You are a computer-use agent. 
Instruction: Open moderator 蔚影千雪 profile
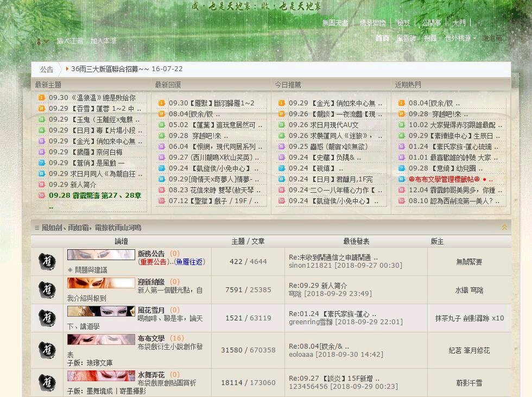[x=469, y=383]
